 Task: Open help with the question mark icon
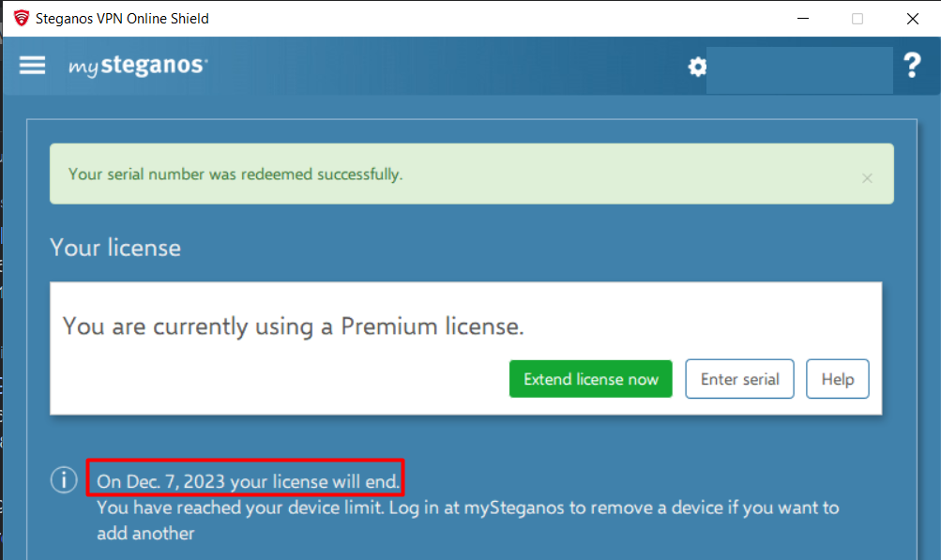coord(912,65)
